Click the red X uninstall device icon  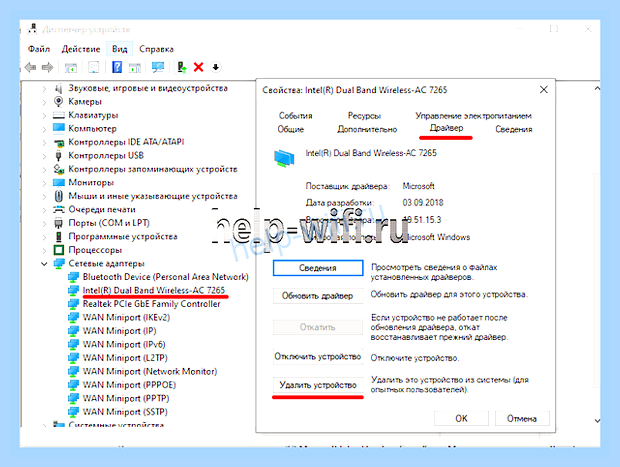click(198, 67)
